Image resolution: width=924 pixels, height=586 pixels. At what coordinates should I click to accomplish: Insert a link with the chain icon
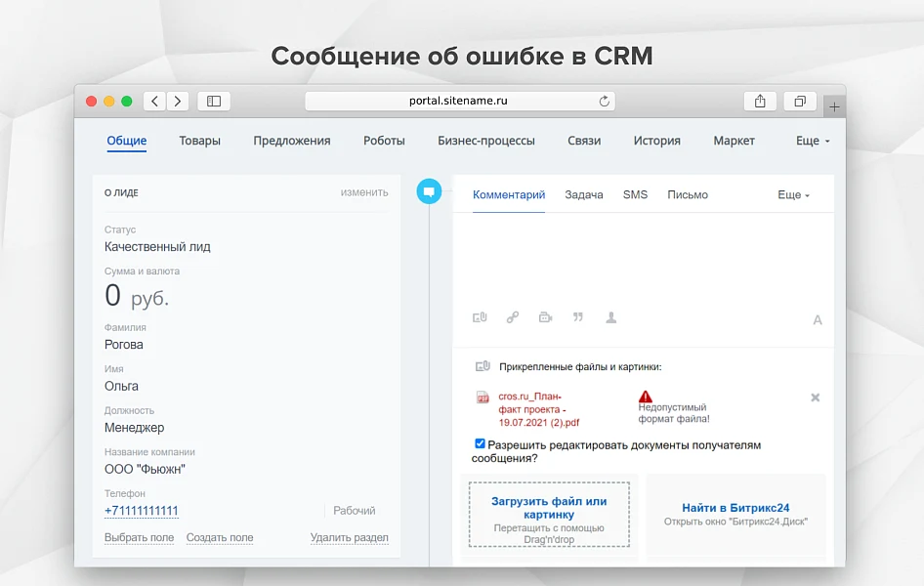pos(513,317)
